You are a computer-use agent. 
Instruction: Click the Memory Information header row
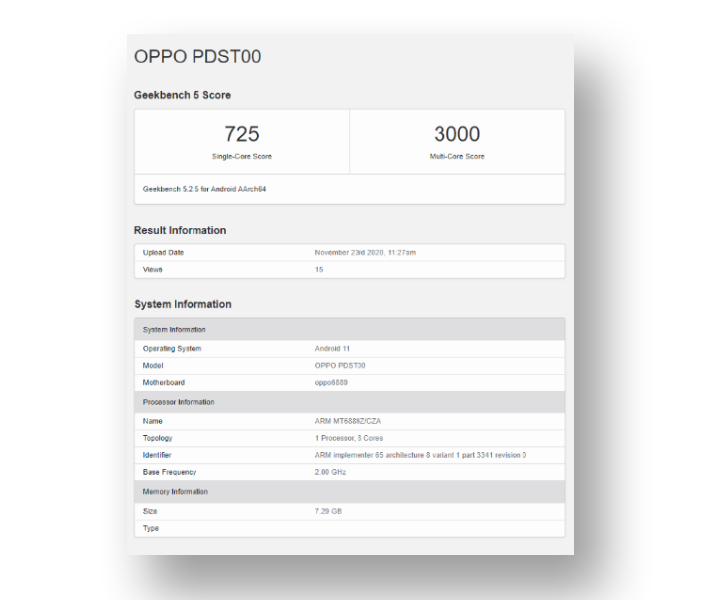pyautogui.click(x=350, y=492)
